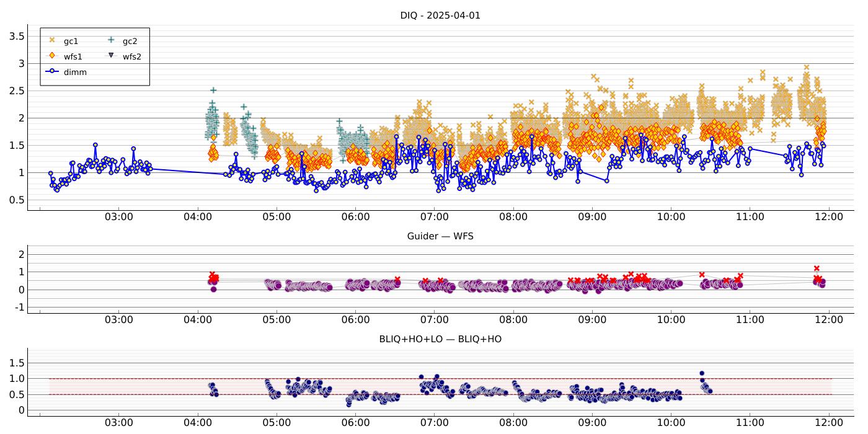This screenshot has height=434, width=868.
Task: Click the 3.5 y-axis tick in DIQ plot
Action: 17,37
